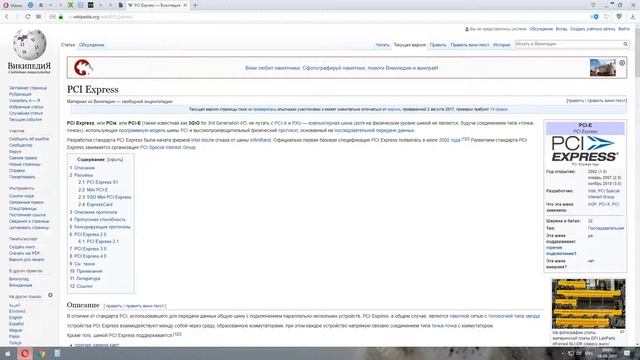
Task: Click the PCI Special Interest Group link
Action: point(168,147)
